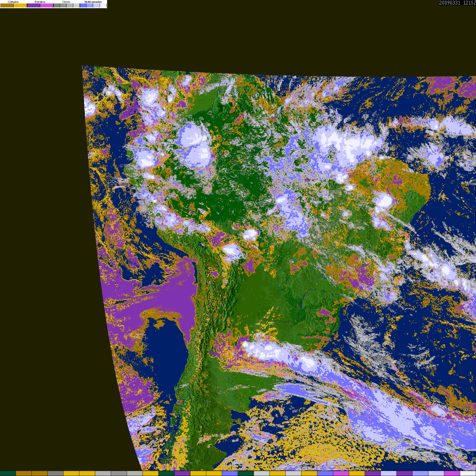The height and width of the screenshot is (476, 476).
Task: Select the magenta Estratos legend swatch
Action: click(47, 6)
